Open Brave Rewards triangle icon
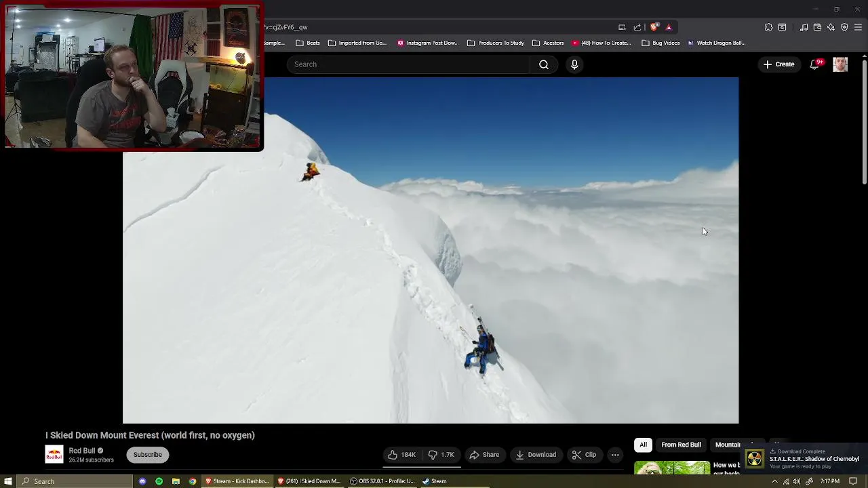 (669, 27)
